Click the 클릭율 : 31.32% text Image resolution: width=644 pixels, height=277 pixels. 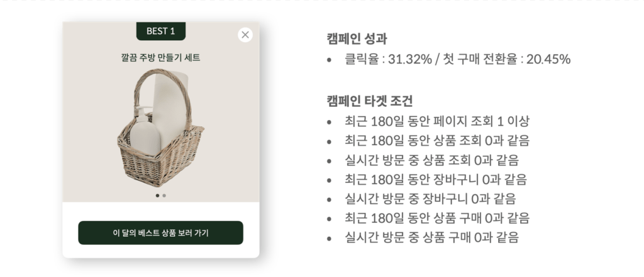coord(388,60)
